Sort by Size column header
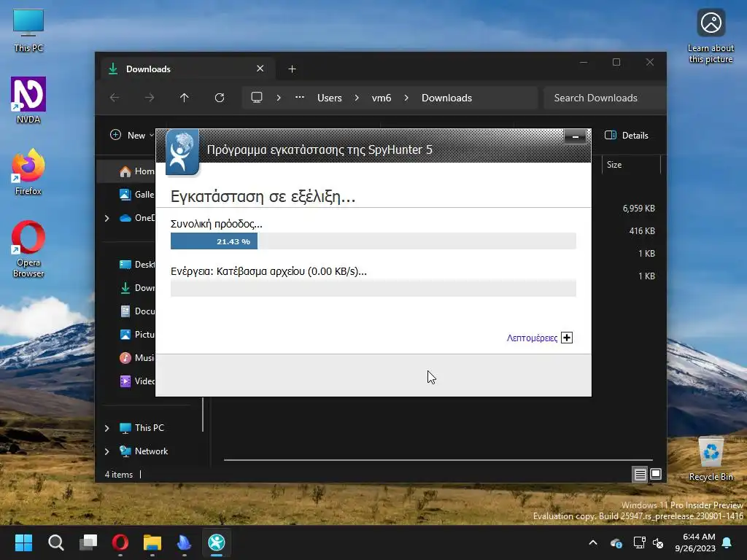This screenshot has height=560, width=747. (x=631, y=165)
